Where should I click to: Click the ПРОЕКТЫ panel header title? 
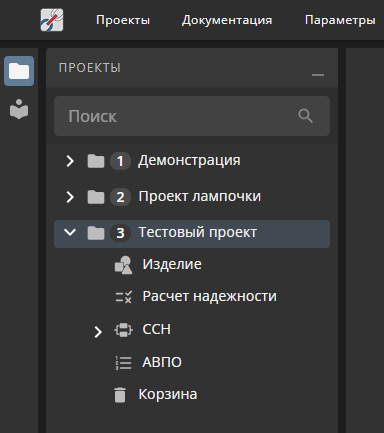point(90,68)
